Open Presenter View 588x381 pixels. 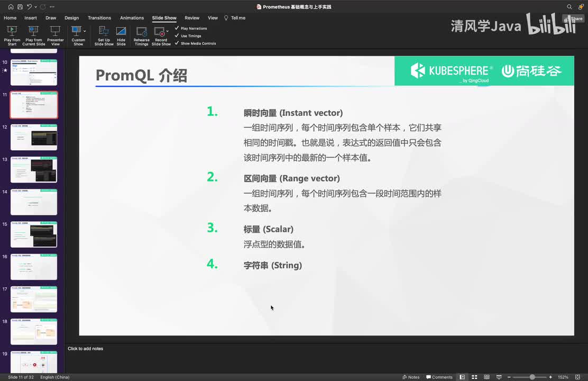coord(56,36)
